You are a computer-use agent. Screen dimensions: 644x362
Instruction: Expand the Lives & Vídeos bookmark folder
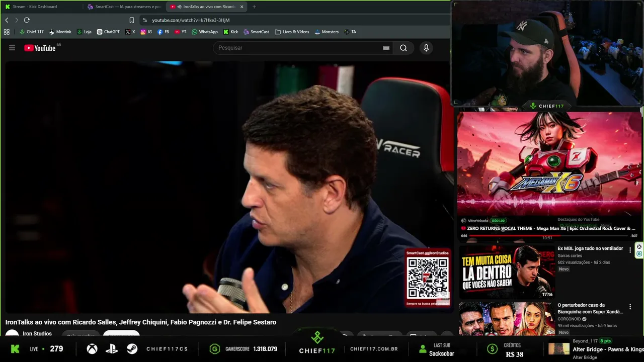pos(292,32)
